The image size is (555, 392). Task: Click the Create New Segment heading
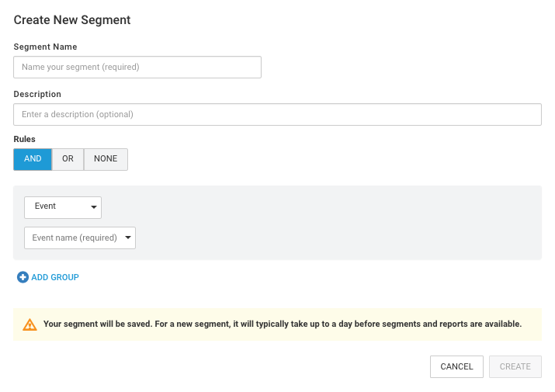pos(72,20)
